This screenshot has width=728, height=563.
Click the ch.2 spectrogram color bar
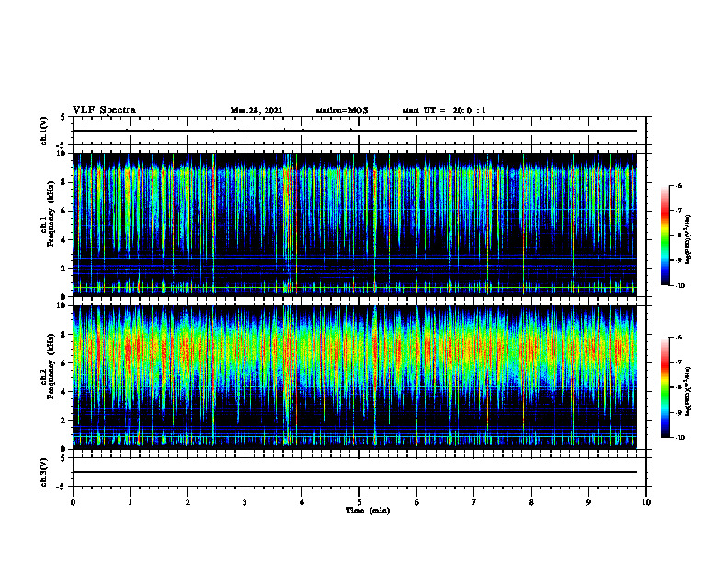[x=665, y=387]
